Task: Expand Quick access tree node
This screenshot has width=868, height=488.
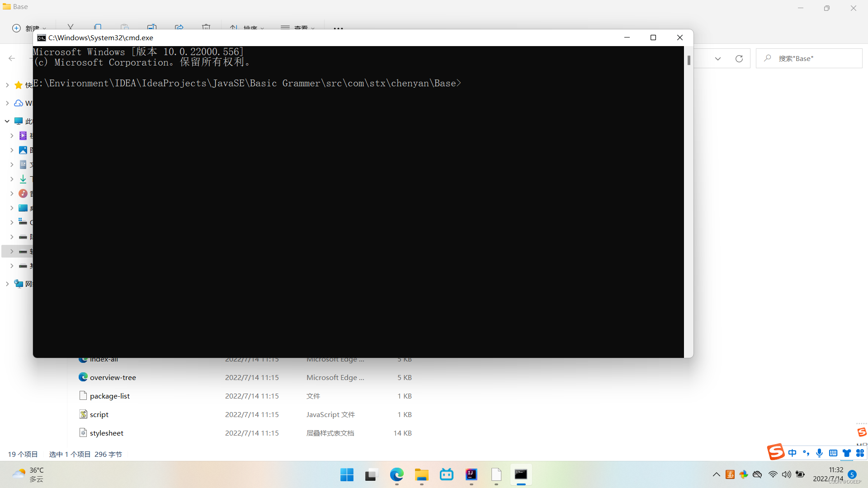Action: pos(7,85)
